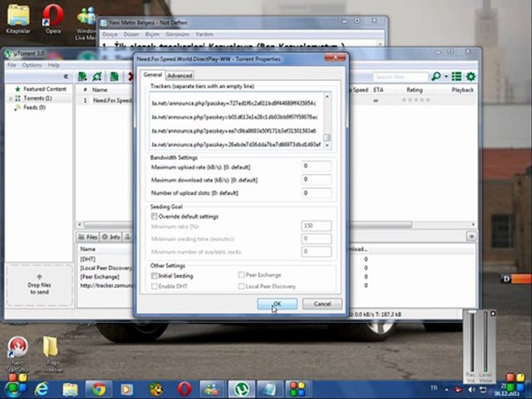532x399 pixels.
Task: Rate torrent using star rating
Action: point(416,100)
